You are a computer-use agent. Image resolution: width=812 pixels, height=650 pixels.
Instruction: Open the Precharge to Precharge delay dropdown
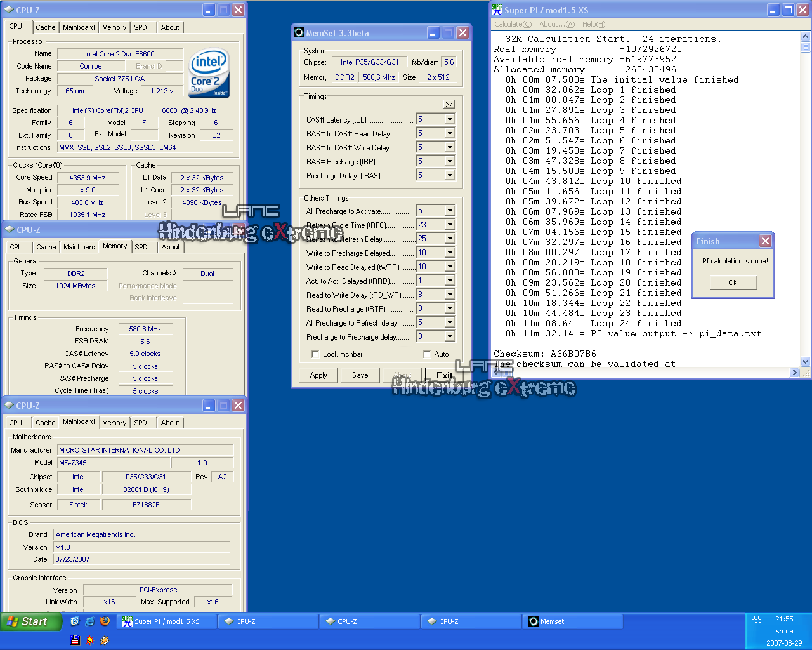(450, 336)
